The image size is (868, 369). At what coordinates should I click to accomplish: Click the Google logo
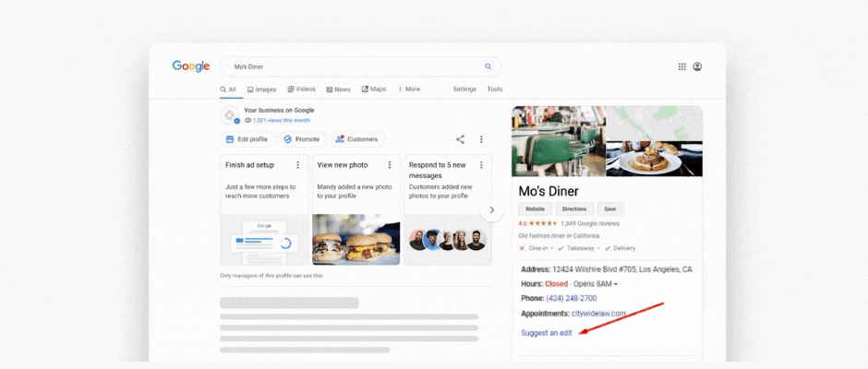point(190,66)
